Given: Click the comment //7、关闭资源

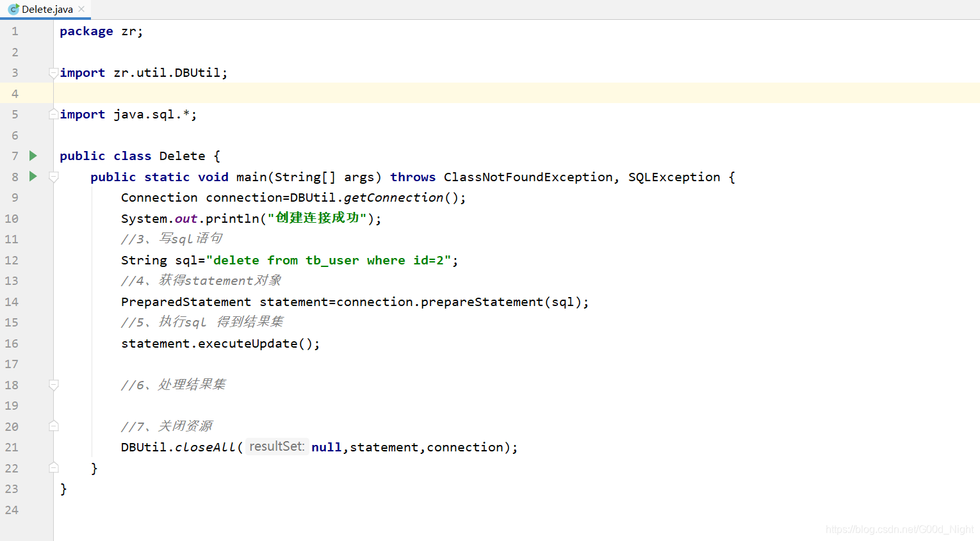Looking at the screenshot, I should (167, 426).
